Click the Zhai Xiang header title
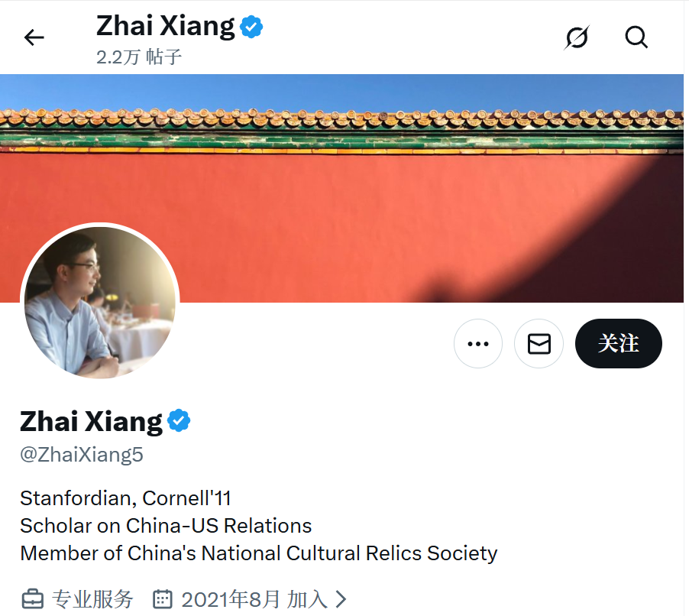This screenshot has height=616, width=689. (x=165, y=26)
